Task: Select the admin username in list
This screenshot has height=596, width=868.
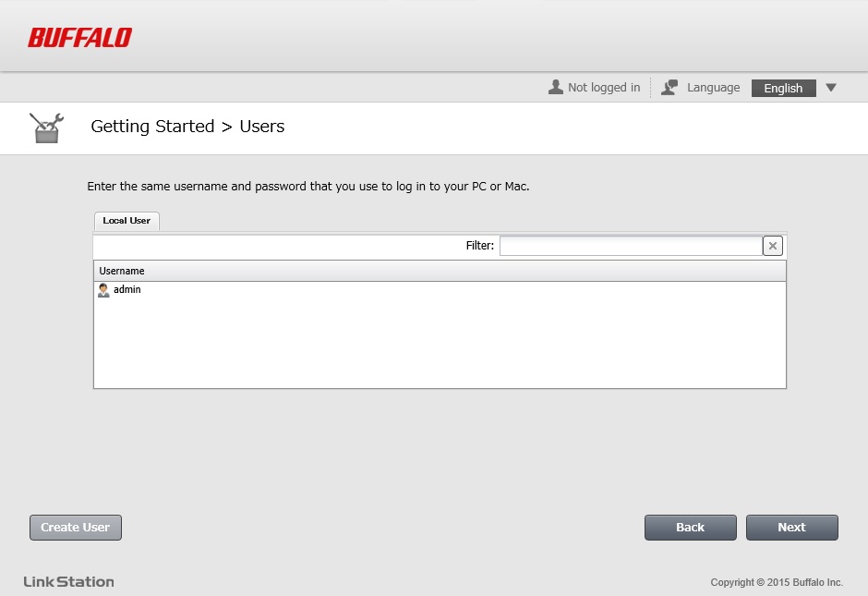Action: (127, 290)
